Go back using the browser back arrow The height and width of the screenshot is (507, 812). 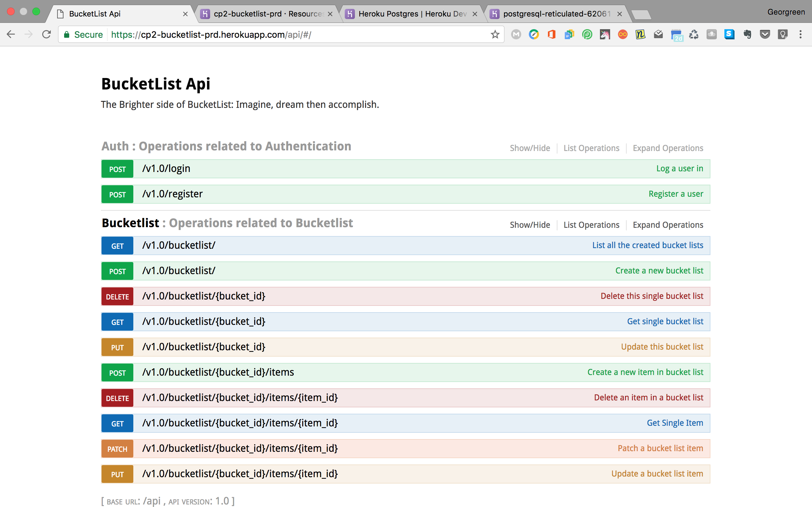pos(11,34)
